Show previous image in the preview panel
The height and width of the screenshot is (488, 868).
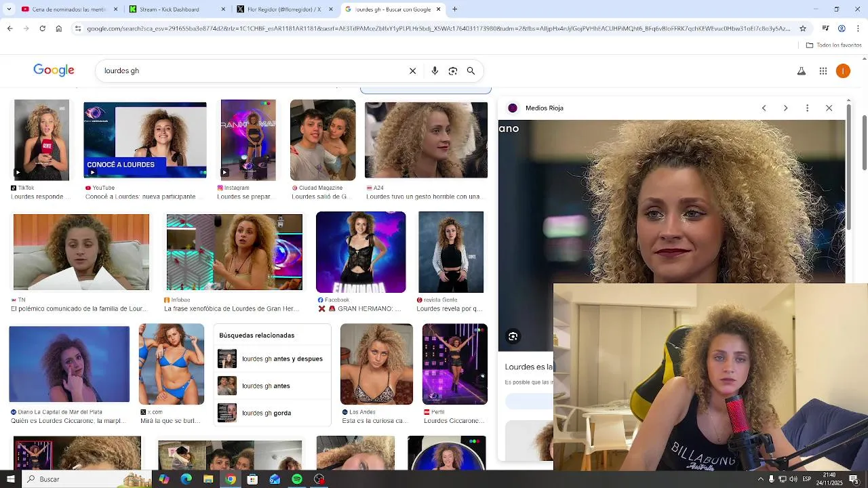(764, 108)
